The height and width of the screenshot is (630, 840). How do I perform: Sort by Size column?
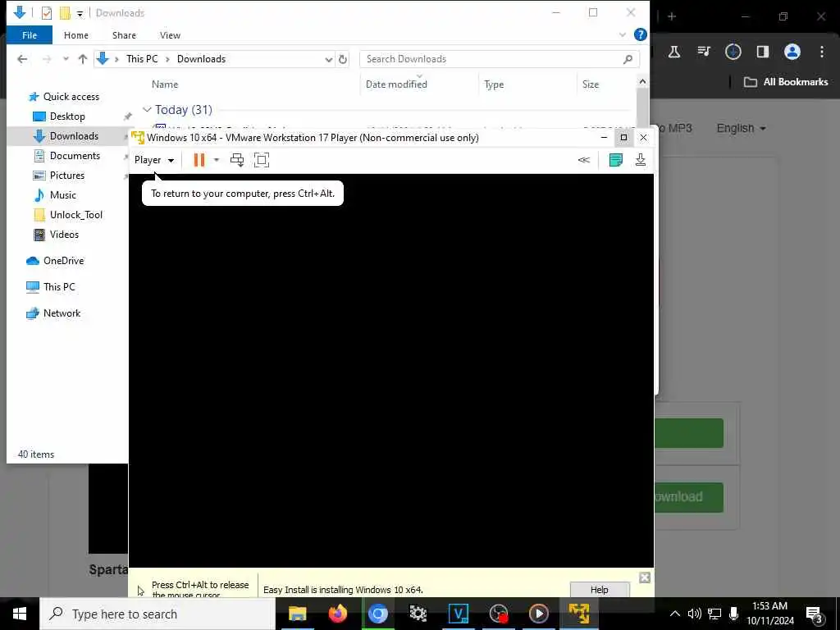tap(591, 84)
